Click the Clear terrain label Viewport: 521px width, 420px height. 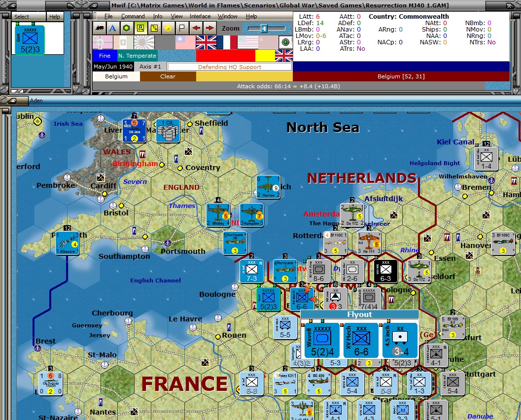pyautogui.click(x=168, y=76)
